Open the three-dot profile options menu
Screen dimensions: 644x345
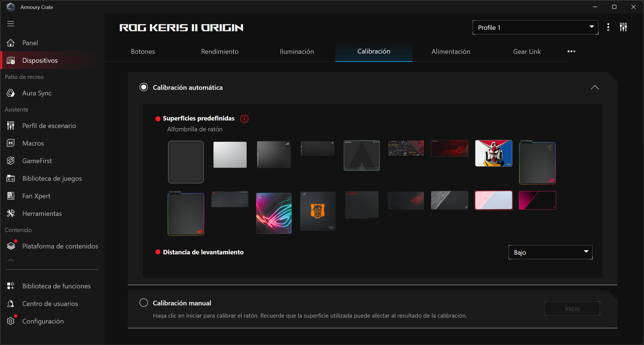[x=608, y=27]
